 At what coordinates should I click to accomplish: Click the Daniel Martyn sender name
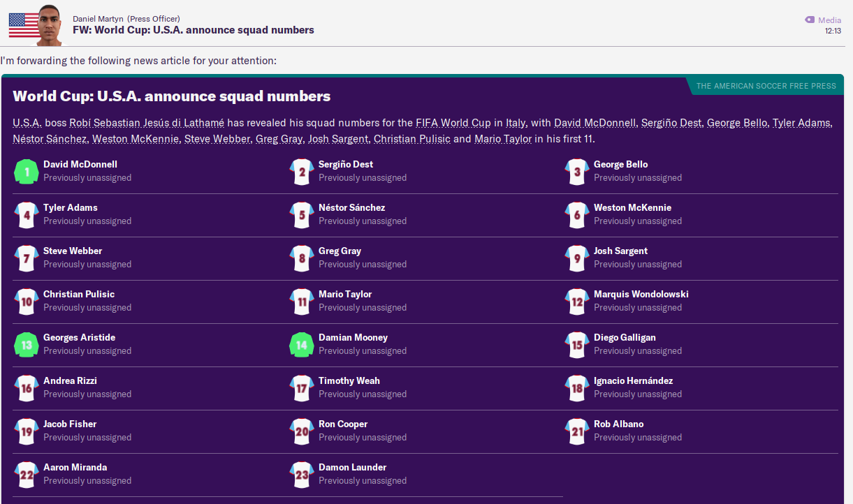(x=98, y=19)
